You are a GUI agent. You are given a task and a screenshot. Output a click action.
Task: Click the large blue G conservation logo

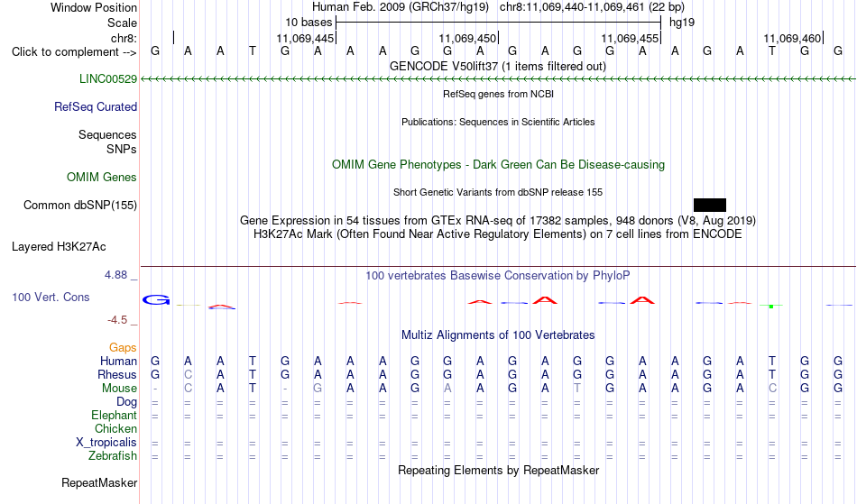(156, 299)
